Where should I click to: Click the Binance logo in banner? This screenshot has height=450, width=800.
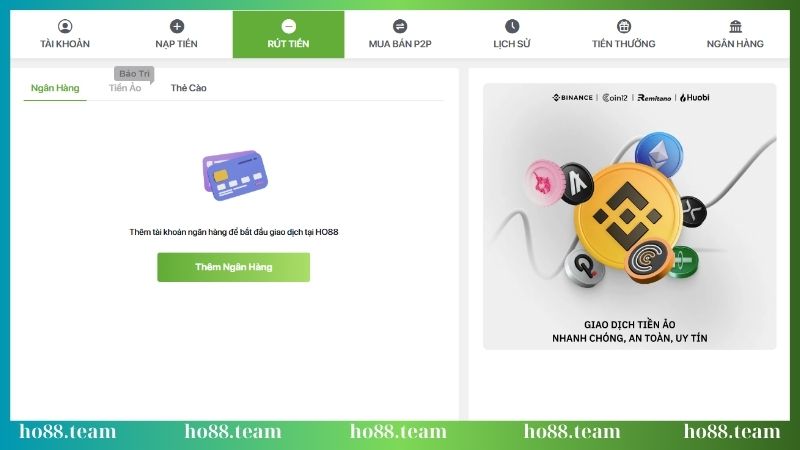pos(572,97)
